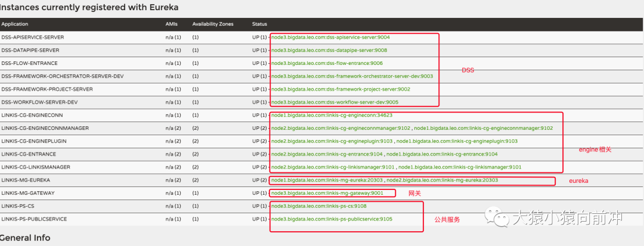Click the n/a (2) AMIs cell for LINKIS-MG-EUREKA
644x246 pixels.
[174, 180]
